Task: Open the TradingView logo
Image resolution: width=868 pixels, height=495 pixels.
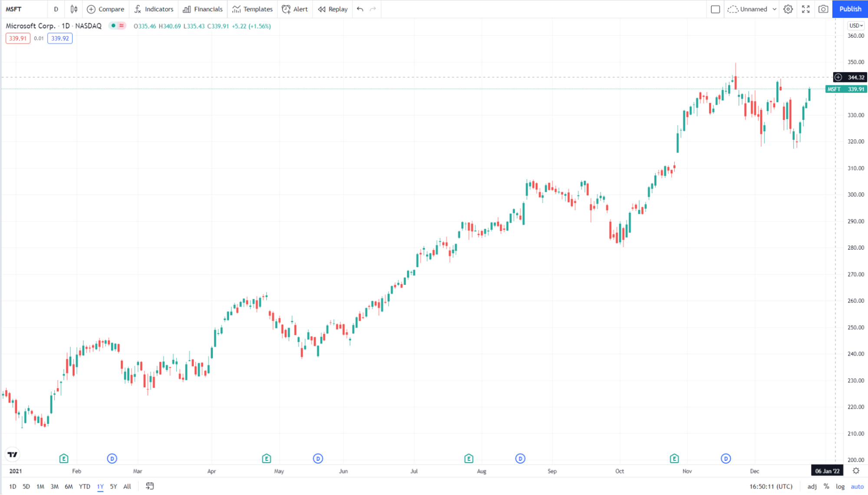Action: tap(13, 455)
